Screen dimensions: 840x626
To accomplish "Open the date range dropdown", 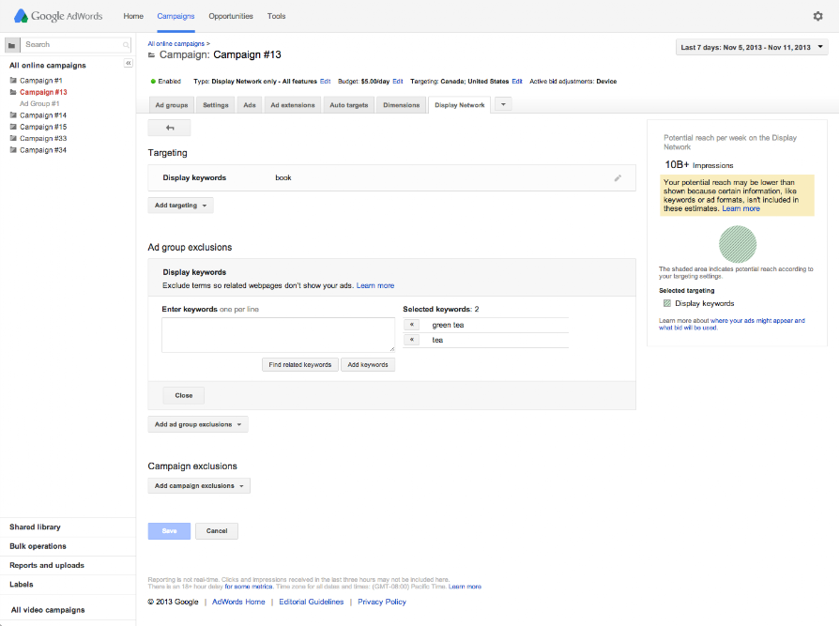I will click(753, 47).
